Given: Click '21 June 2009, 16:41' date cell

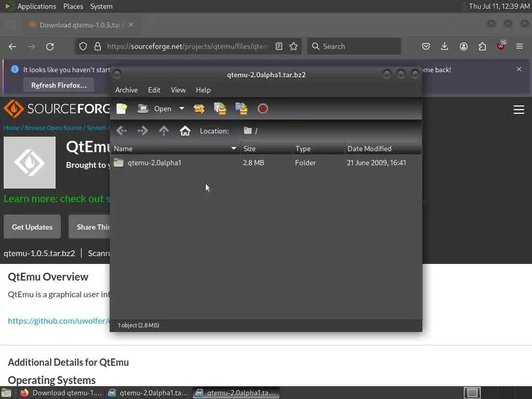Looking at the screenshot, I should 376,163.
